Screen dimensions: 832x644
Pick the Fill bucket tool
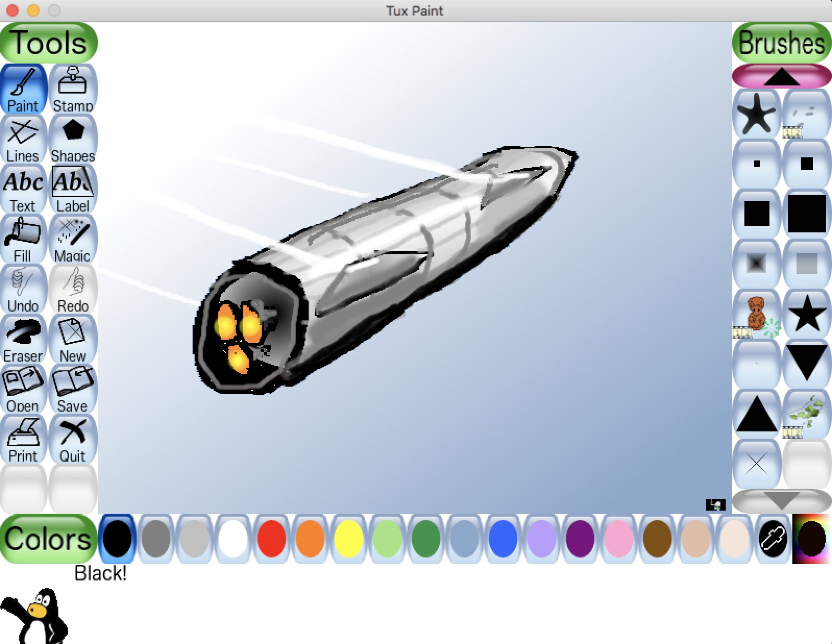tap(23, 239)
